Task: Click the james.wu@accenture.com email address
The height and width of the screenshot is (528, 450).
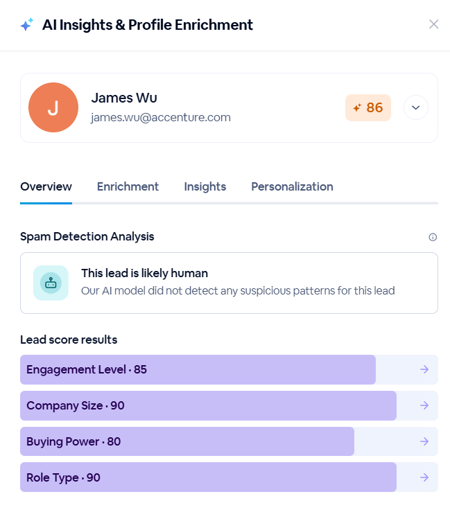Action: (161, 118)
